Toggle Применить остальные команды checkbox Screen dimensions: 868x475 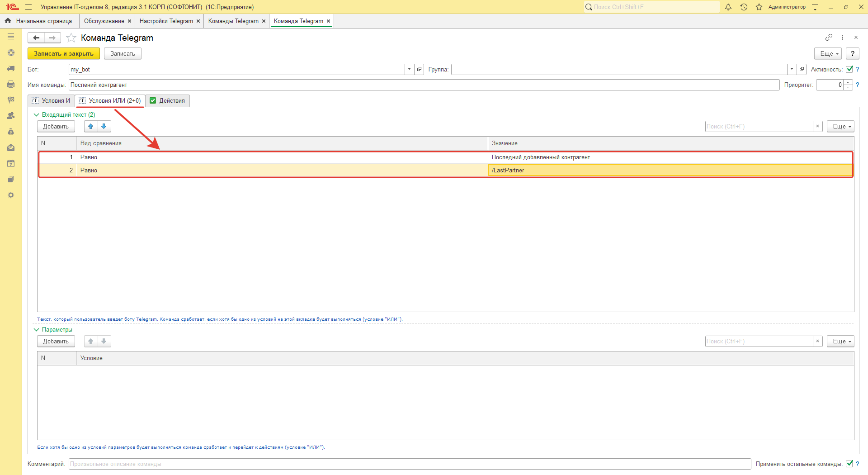pyautogui.click(x=849, y=464)
